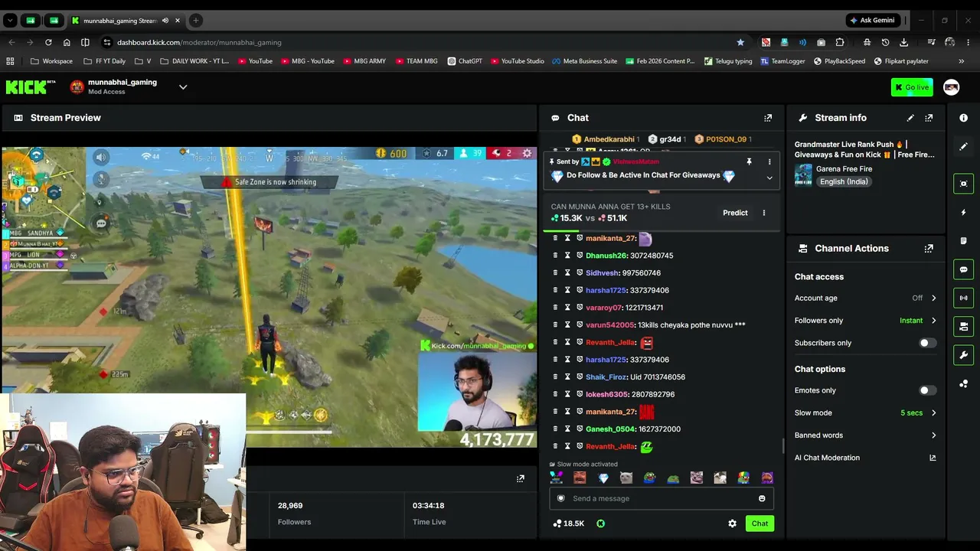Viewport: 980px width, 551px height.
Task: Open chat settings gear icon
Action: pos(732,523)
